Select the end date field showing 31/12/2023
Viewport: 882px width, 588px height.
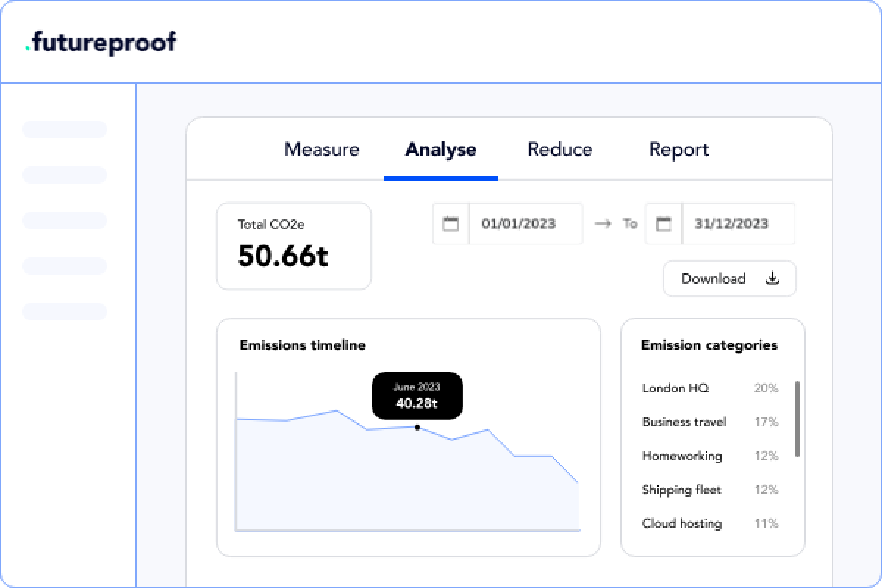732,224
